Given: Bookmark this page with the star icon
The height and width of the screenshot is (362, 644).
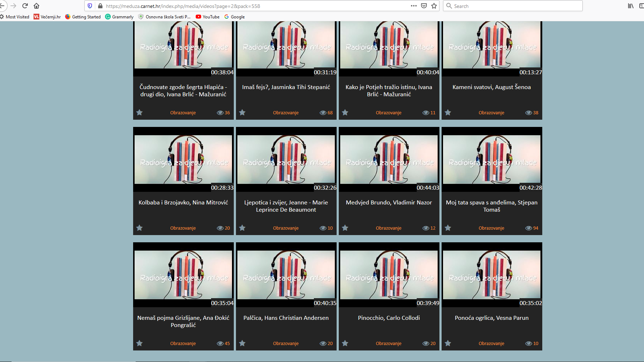Looking at the screenshot, I should pyautogui.click(x=434, y=6).
